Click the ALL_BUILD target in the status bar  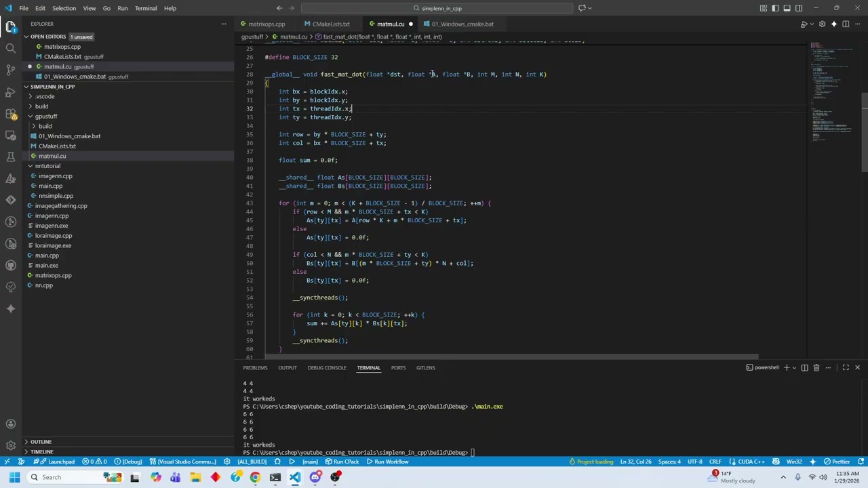252,462
